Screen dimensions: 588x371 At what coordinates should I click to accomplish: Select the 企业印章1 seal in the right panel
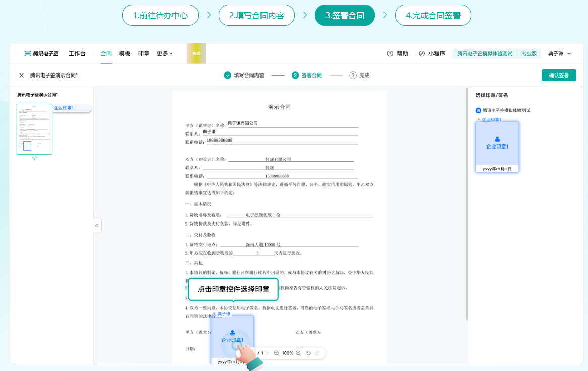pos(497,146)
